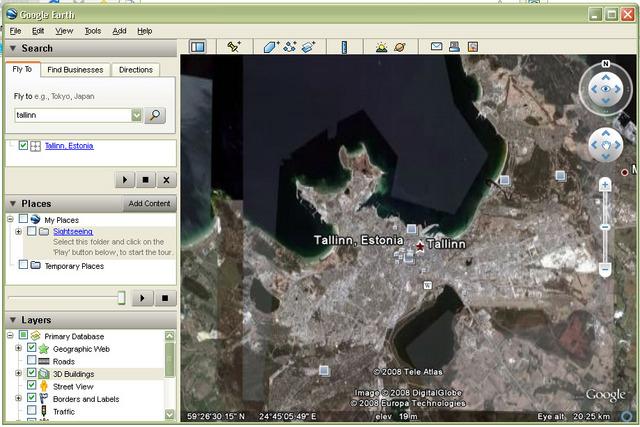
Task: Collapse the Search panel triangle
Action: pyautogui.click(x=13, y=48)
